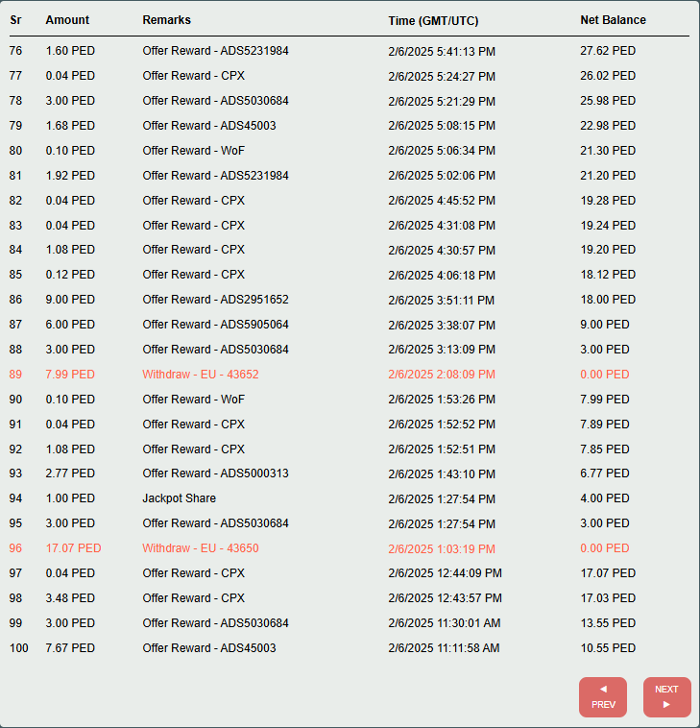Screen dimensions: 700x728
Task: Click the 17.07 PED withdraw amount
Action: (x=73, y=547)
